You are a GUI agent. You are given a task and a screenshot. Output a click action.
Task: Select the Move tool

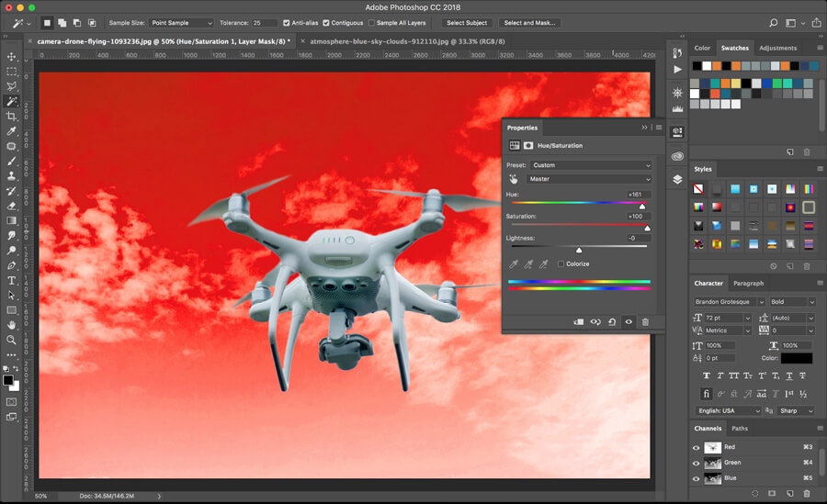12,56
